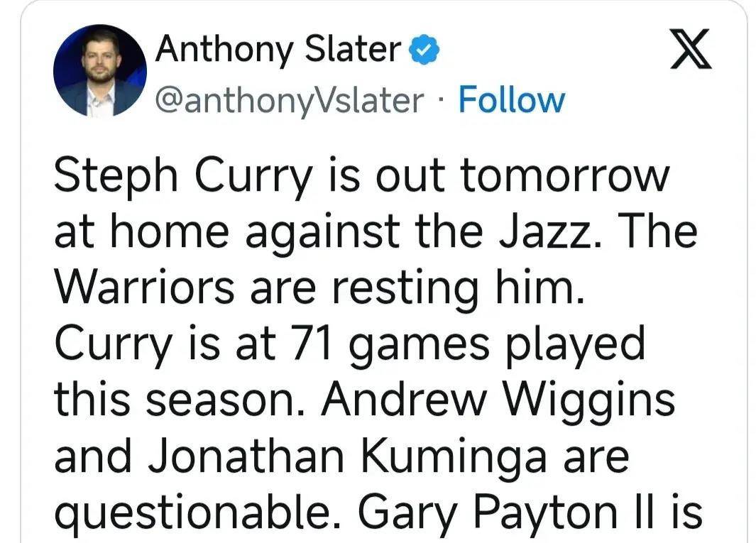Open the @anthonyVslater handle link
756x543 pixels.
290,101
